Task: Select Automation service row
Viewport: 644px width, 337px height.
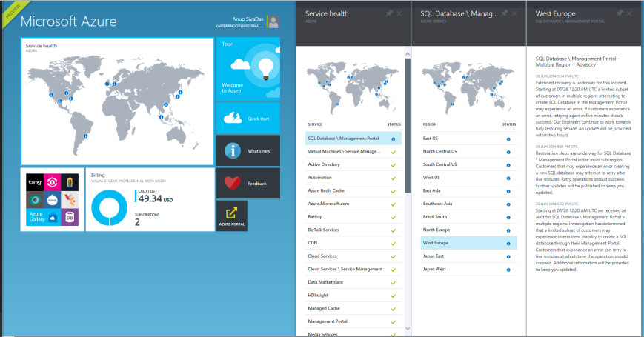Action: (x=353, y=178)
